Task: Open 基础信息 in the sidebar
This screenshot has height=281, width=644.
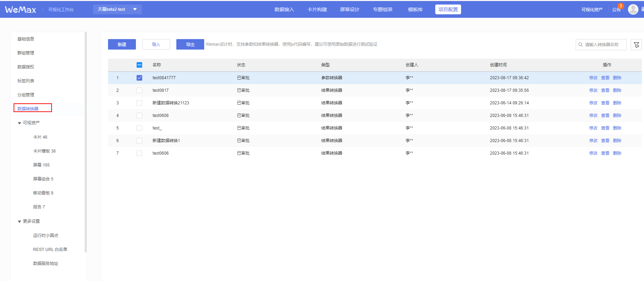Action: click(26, 39)
